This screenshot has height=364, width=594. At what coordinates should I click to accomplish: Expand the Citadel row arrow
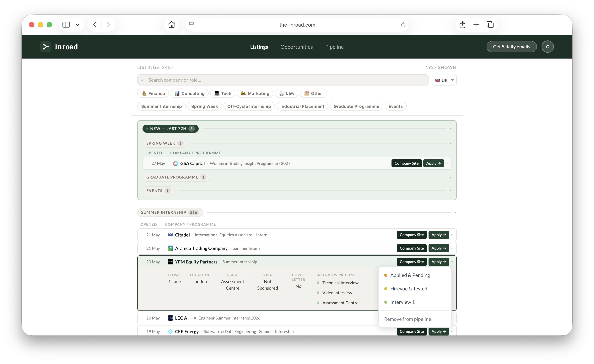pyautogui.click(x=452, y=235)
